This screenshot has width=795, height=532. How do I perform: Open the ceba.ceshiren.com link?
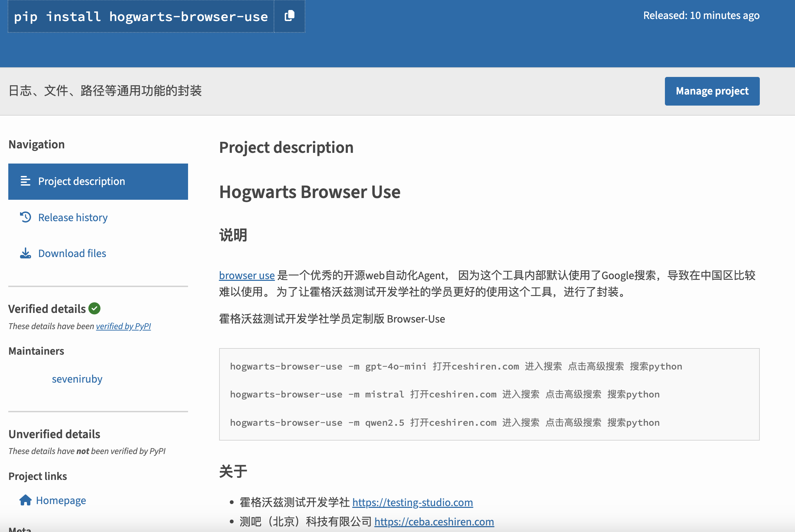coord(434,522)
